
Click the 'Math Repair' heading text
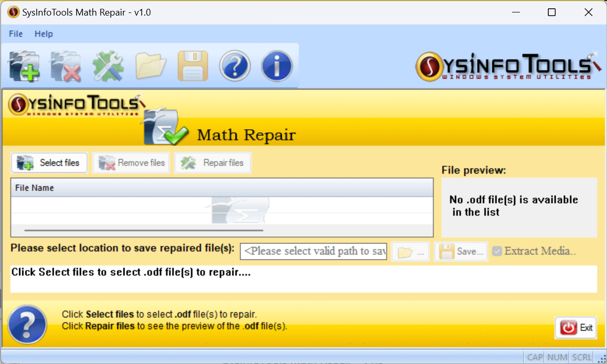coord(246,135)
